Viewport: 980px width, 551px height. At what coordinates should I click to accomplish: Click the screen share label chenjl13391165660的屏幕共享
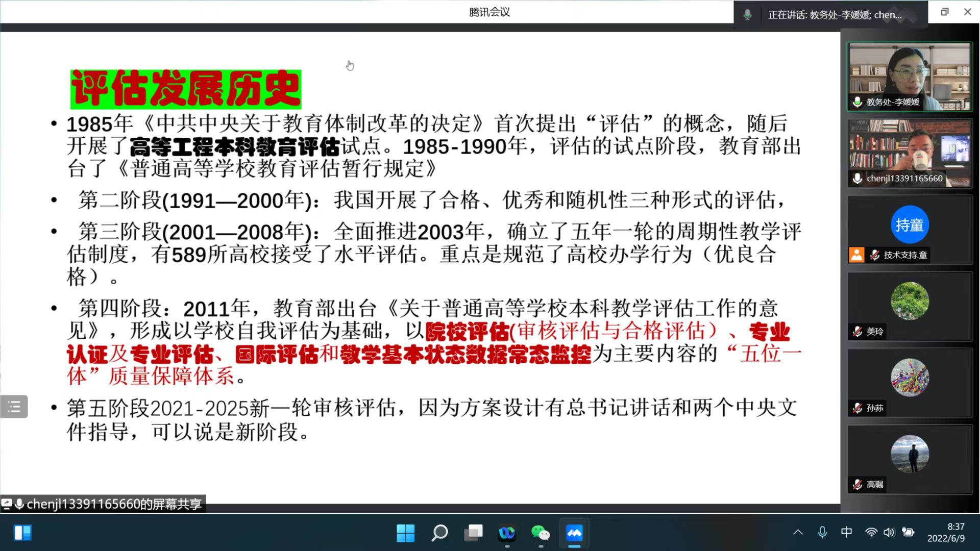(x=113, y=504)
